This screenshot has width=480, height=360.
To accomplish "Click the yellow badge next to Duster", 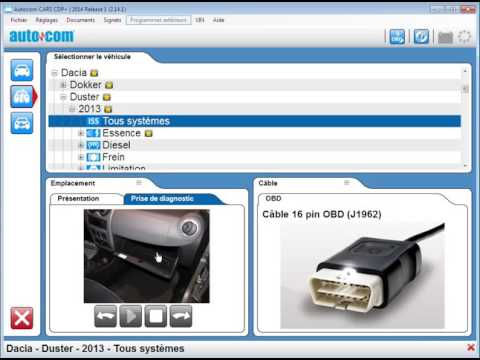I will (107, 97).
